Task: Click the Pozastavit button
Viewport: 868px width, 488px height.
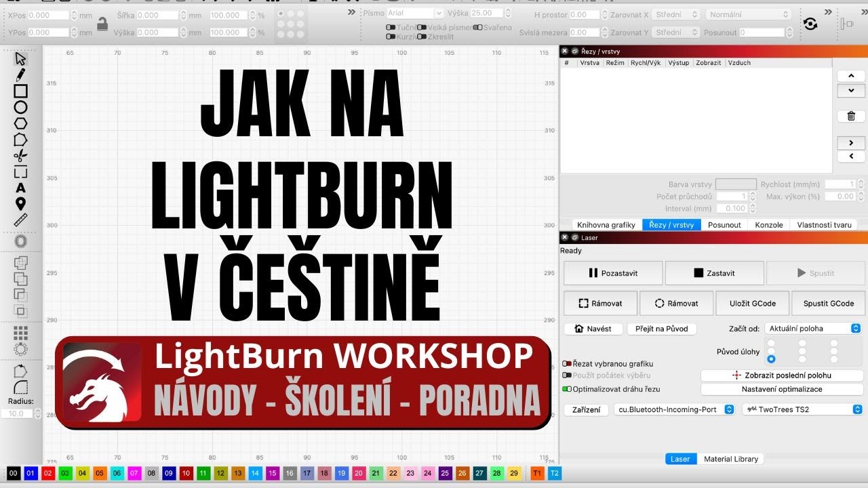Action: click(613, 273)
